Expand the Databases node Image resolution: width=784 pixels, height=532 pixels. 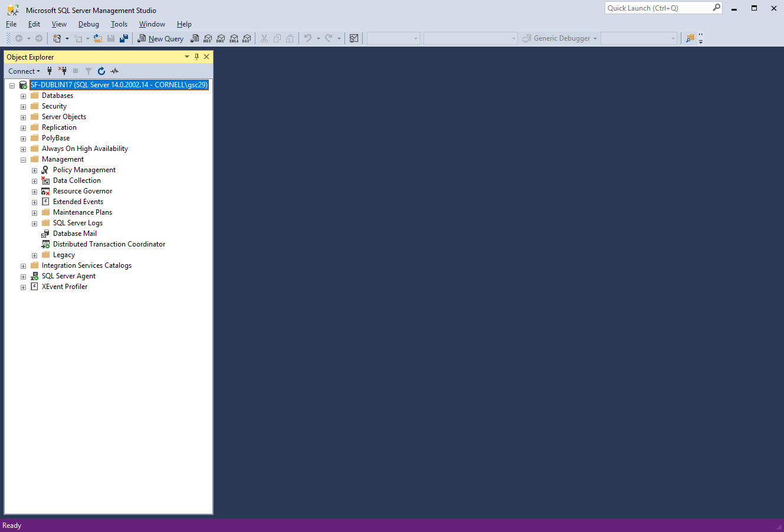[23, 96]
